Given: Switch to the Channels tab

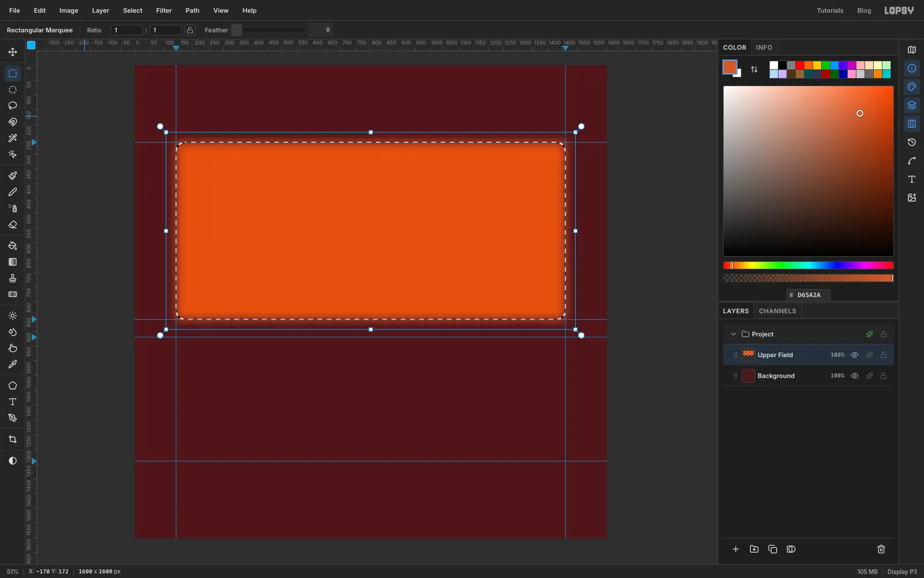Looking at the screenshot, I should (777, 311).
